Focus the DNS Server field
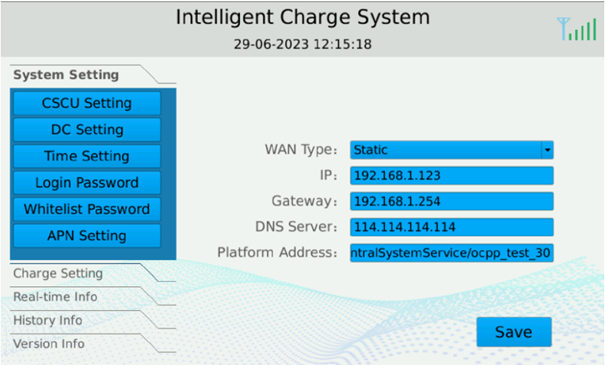605x365 pixels. pyautogui.click(x=452, y=227)
